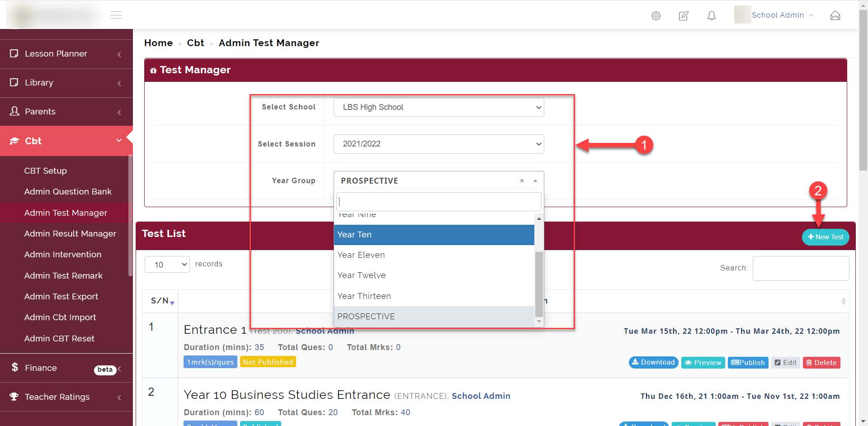Click the Not Published status badge
Viewport: 868px width, 426px height.
click(268, 362)
